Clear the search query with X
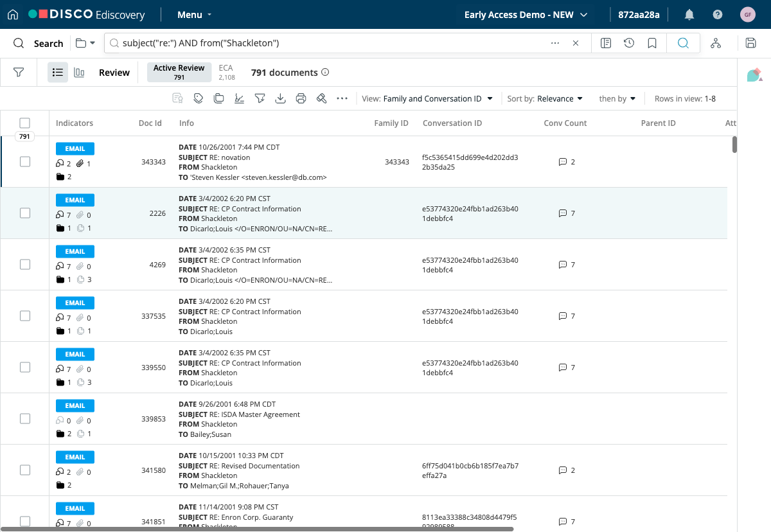The width and height of the screenshot is (771, 532). (x=576, y=43)
